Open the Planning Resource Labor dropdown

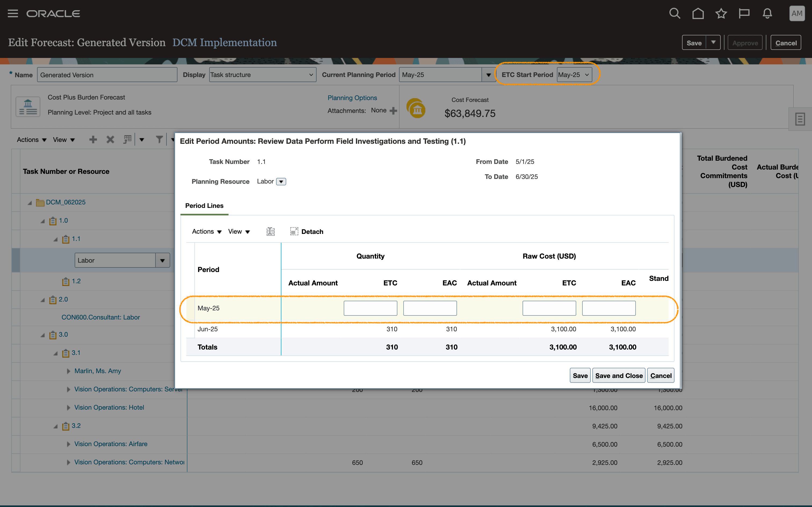coord(281,181)
